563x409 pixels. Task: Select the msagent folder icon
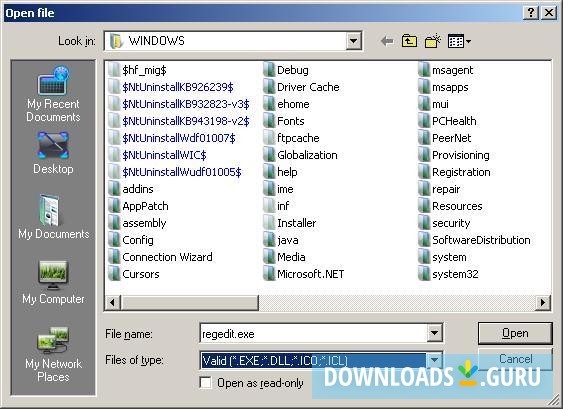(x=424, y=69)
